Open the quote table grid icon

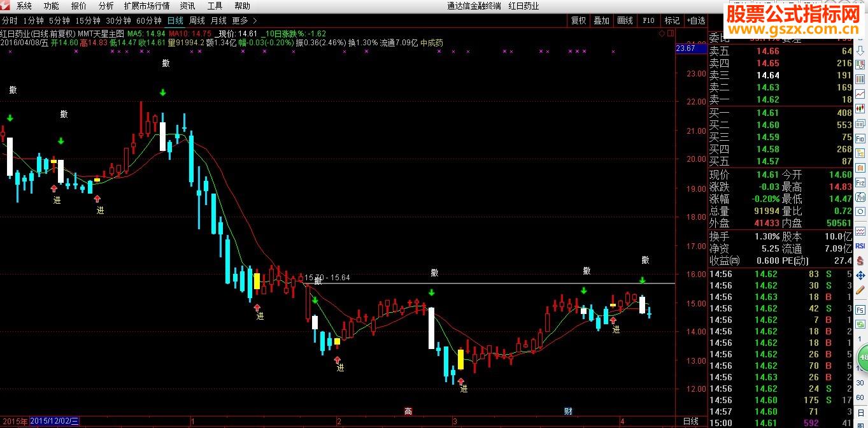[860, 80]
